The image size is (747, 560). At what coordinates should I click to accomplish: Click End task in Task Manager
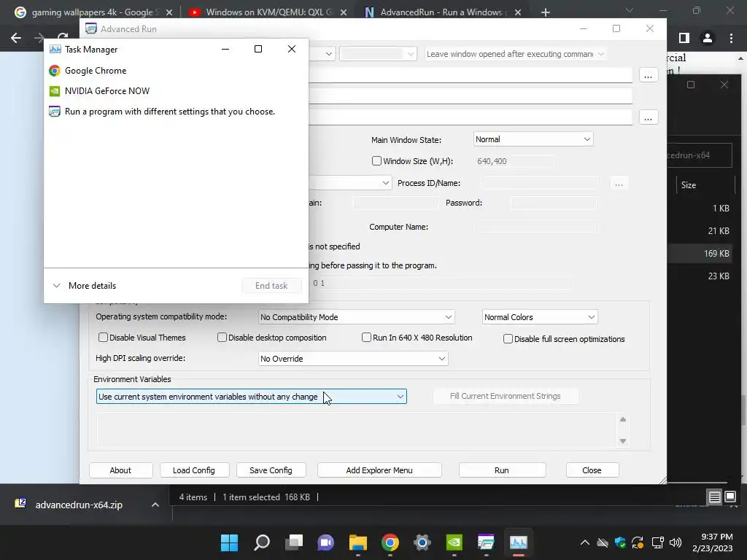(271, 286)
